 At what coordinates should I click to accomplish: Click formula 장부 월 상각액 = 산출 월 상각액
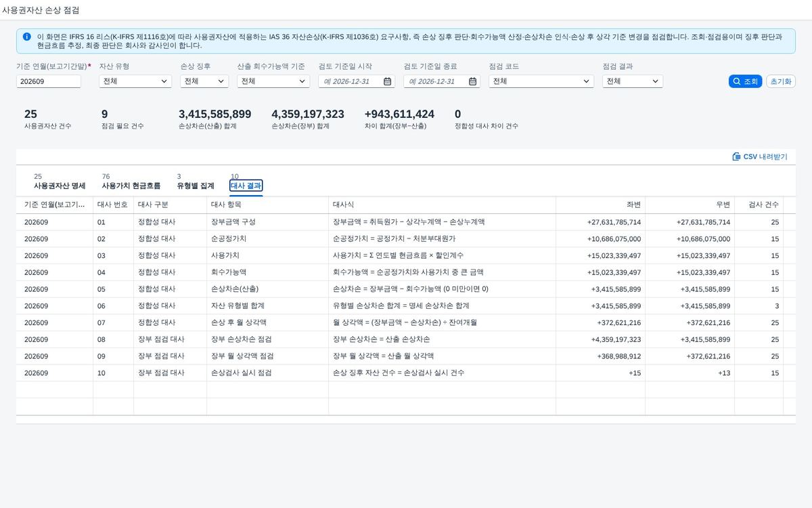[383, 356]
